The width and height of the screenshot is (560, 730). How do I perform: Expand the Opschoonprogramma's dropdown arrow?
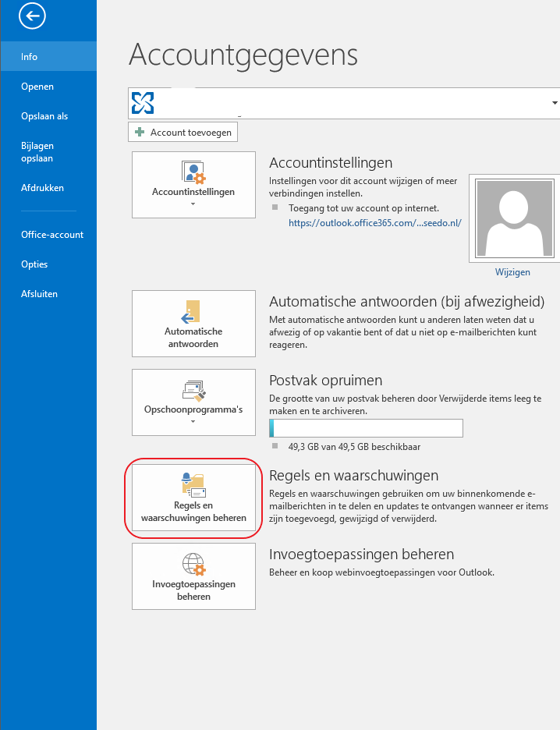[193, 422]
